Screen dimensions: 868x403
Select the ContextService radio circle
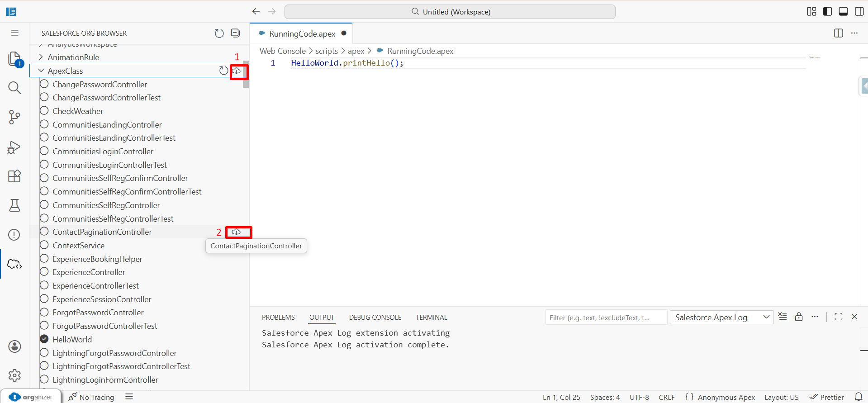44,245
